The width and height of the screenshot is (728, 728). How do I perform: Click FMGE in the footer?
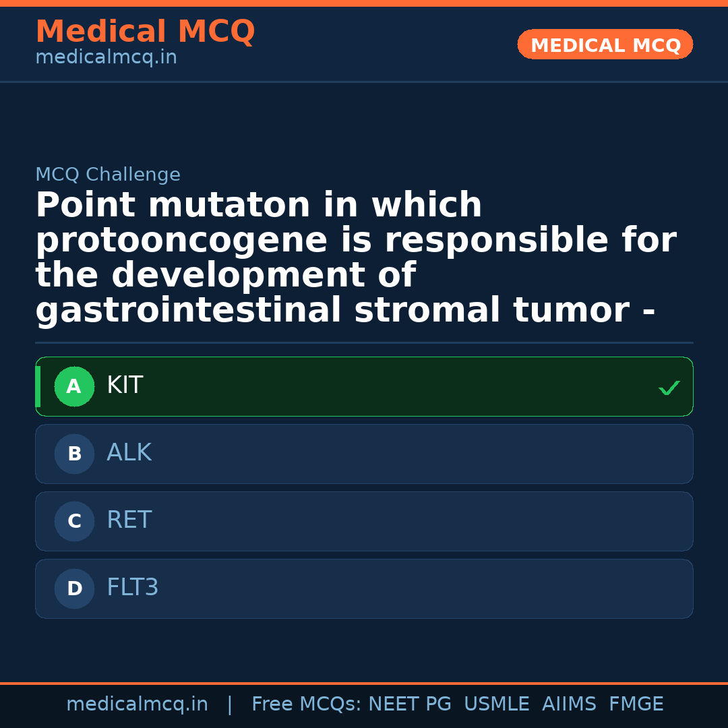tap(636, 704)
